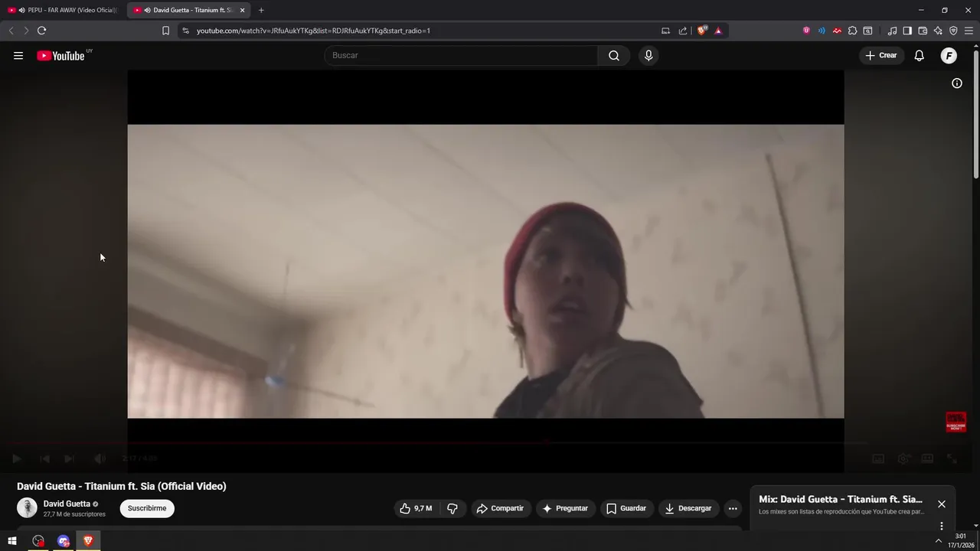Open the site settings icon in address bar
This screenshot has height=551, width=980.
click(185, 31)
